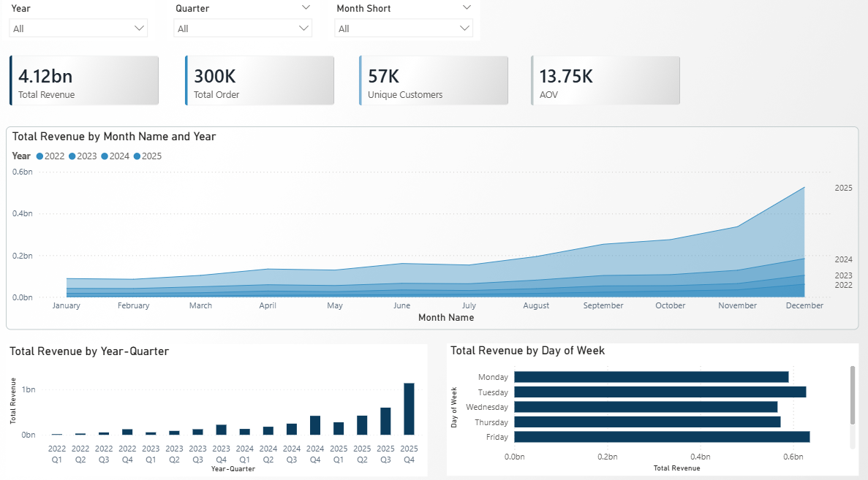This screenshot has height=480, width=868.
Task: Click the Monday axis label
Action: tap(493, 377)
